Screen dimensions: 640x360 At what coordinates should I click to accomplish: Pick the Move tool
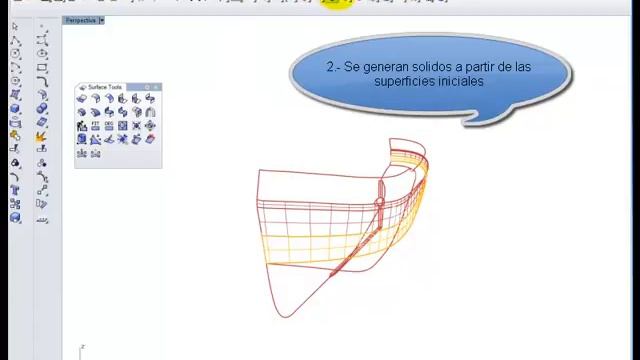click(x=42, y=191)
